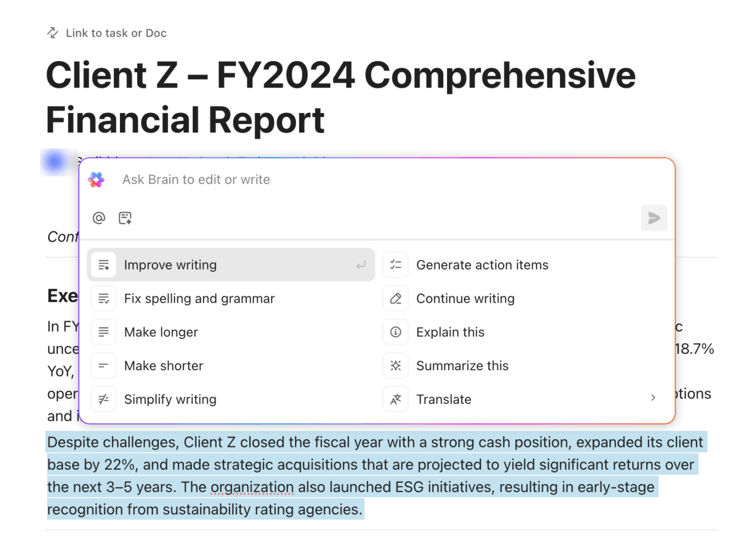Image resolution: width=756 pixels, height=549 pixels.
Task: Click the enter-key arrow on Improve writing
Action: click(361, 265)
